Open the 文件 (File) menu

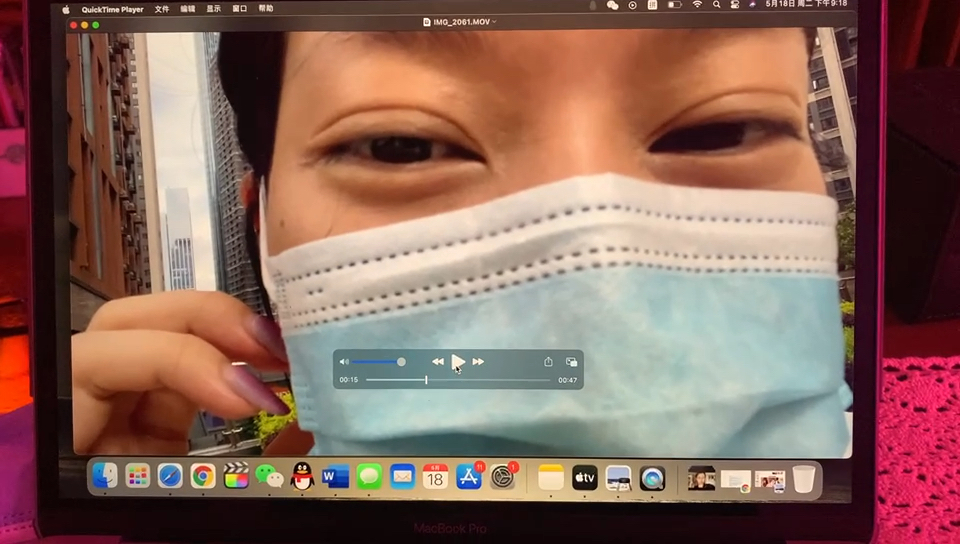(x=162, y=8)
